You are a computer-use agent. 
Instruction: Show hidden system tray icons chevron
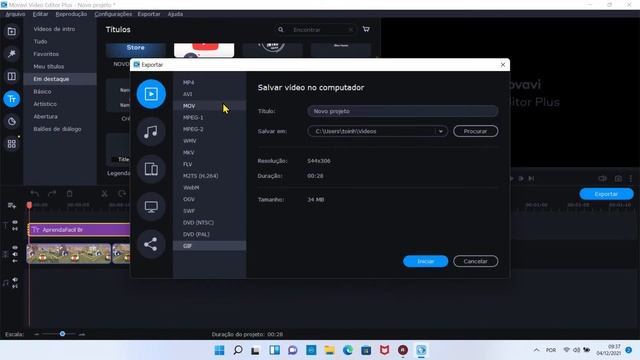point(536,350)
